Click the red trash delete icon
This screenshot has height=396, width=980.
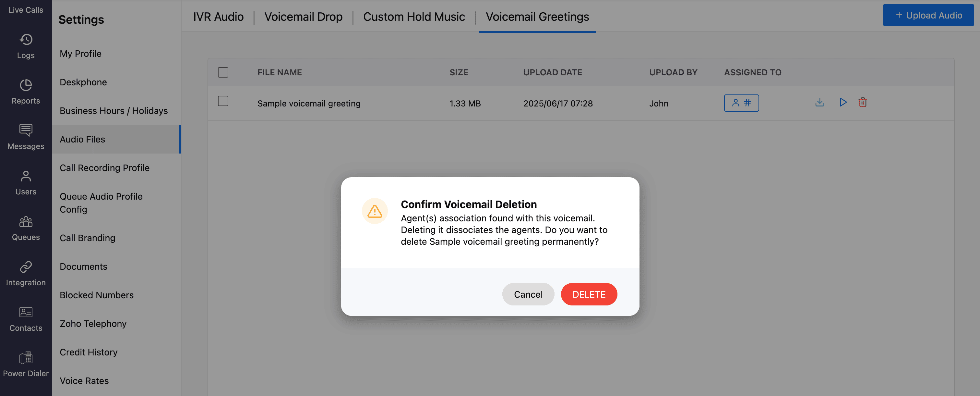[x=863, y=103]
